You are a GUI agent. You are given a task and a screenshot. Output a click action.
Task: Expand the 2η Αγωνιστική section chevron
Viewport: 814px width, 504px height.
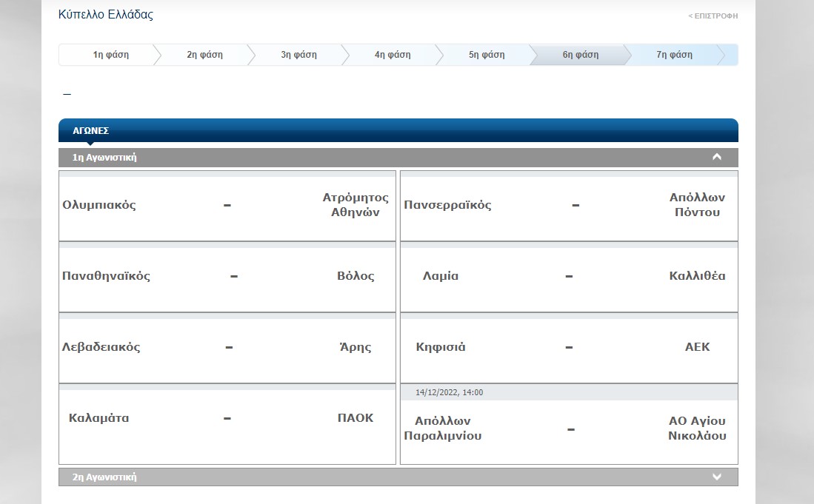[x=716, y=477]
